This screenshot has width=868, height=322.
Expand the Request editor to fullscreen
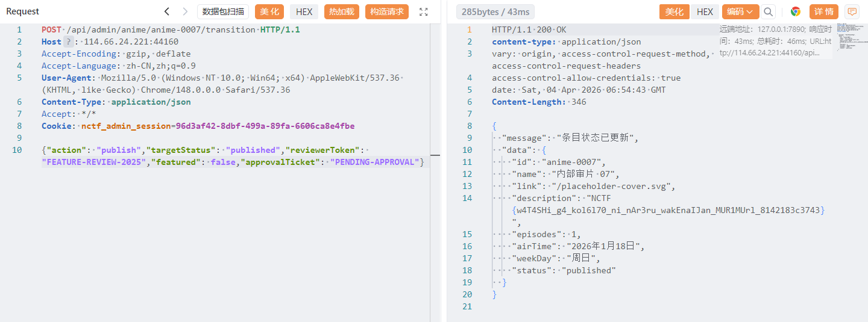424,11
